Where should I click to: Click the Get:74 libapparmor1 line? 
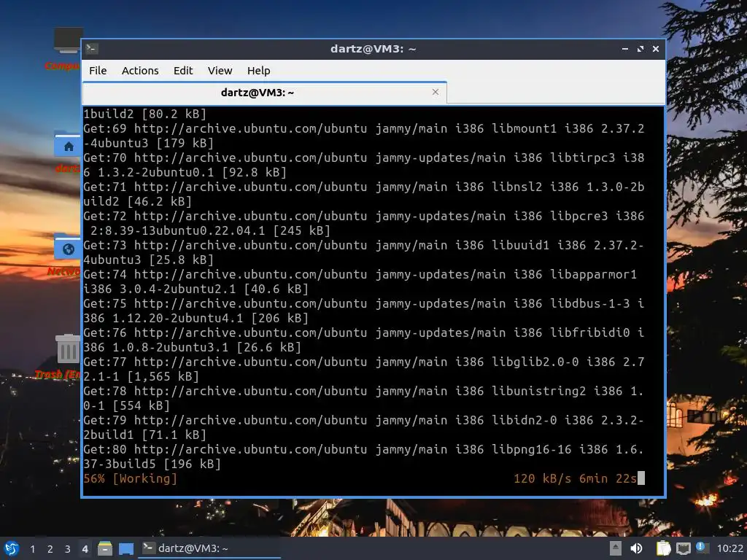point(360,281)
